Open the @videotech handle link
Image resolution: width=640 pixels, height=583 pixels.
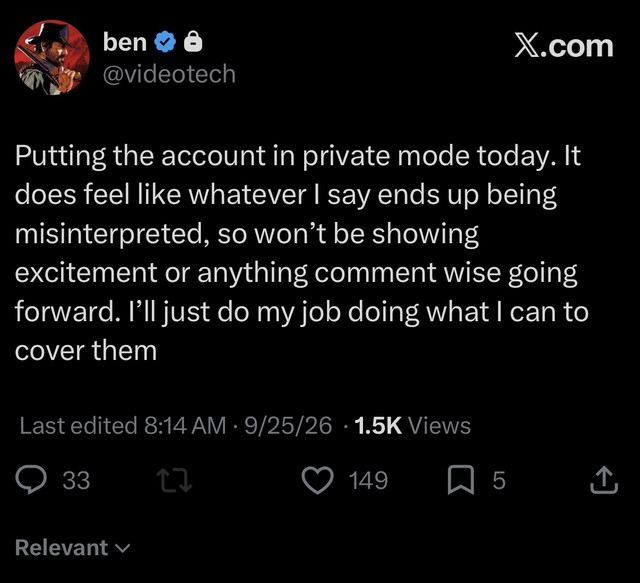click(x=169, y=74)
